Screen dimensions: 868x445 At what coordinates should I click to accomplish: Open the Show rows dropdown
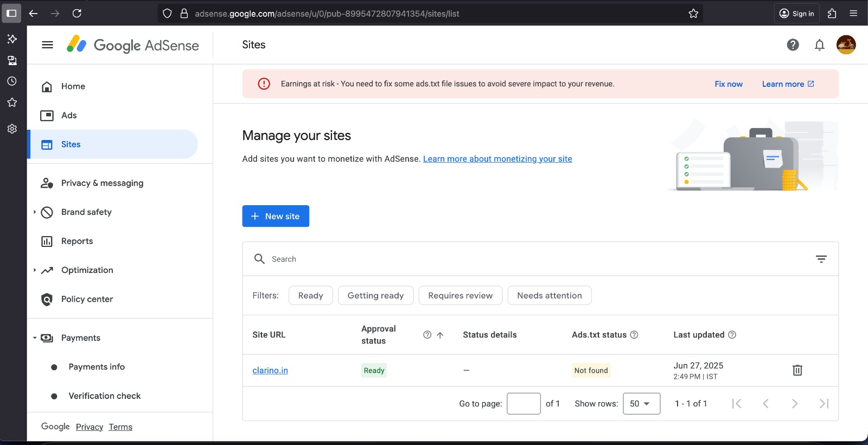click(x=641, y=404)
